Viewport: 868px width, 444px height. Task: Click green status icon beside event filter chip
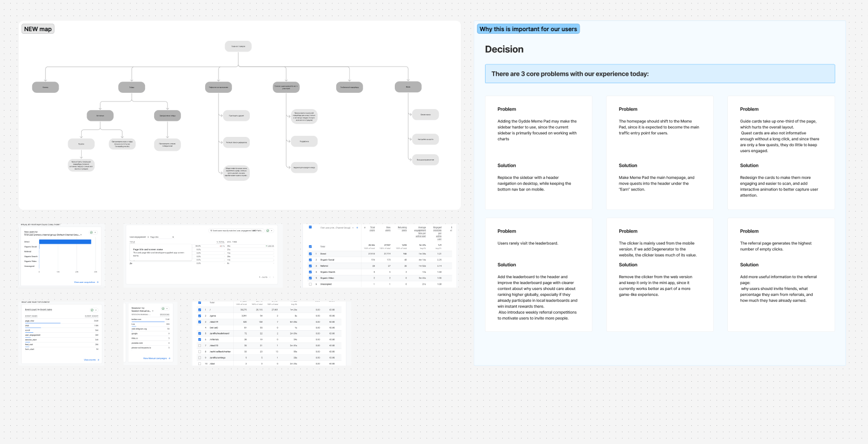[x=267, y=231]
